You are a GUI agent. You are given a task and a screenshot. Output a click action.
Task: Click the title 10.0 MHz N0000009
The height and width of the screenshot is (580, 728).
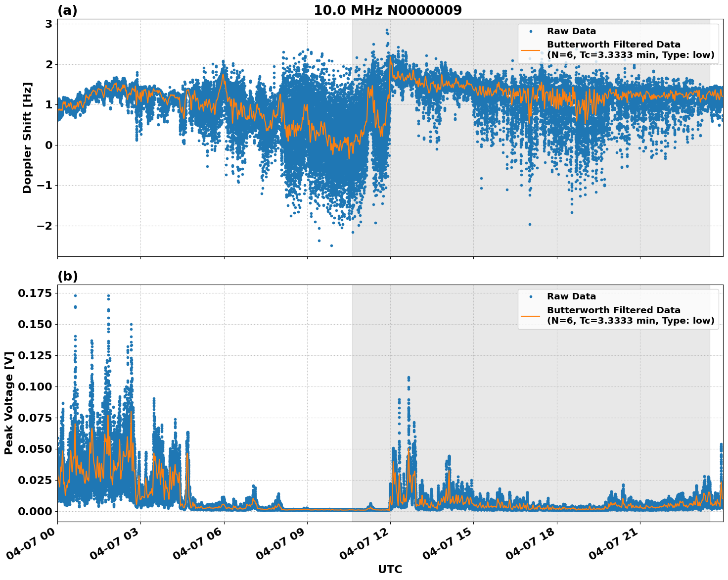(x=388, y=9)
